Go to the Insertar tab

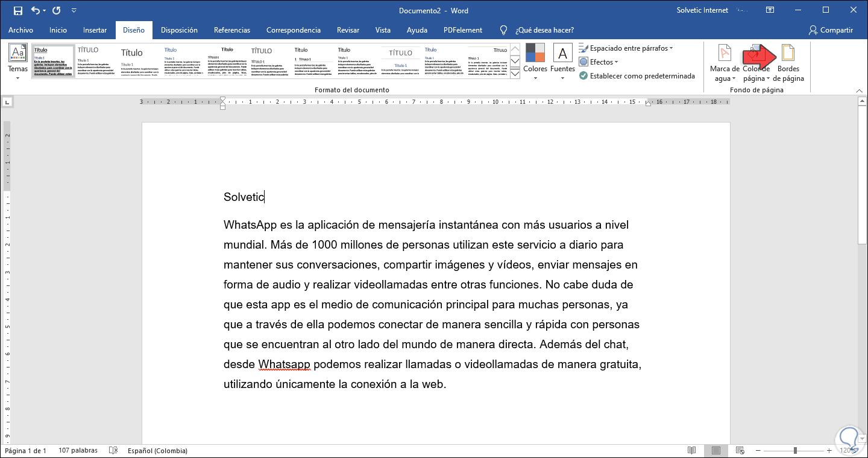click(95, 30)
